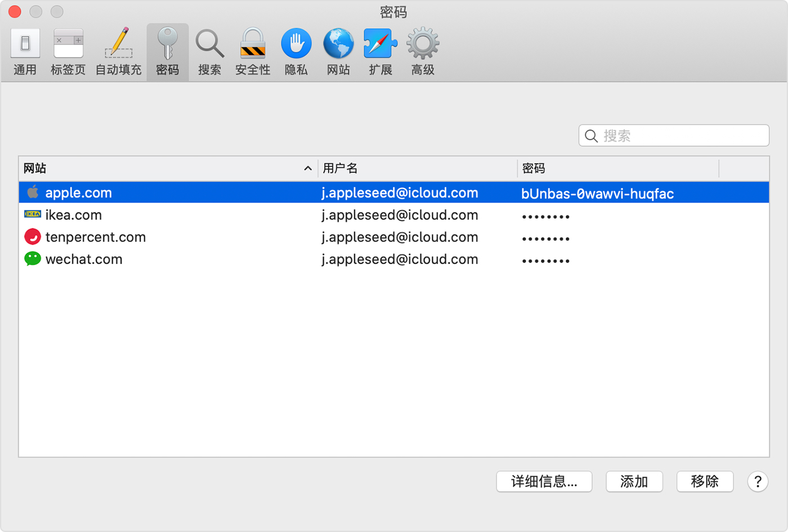
Task: Click the 详细信息... button
Action: 544,481
